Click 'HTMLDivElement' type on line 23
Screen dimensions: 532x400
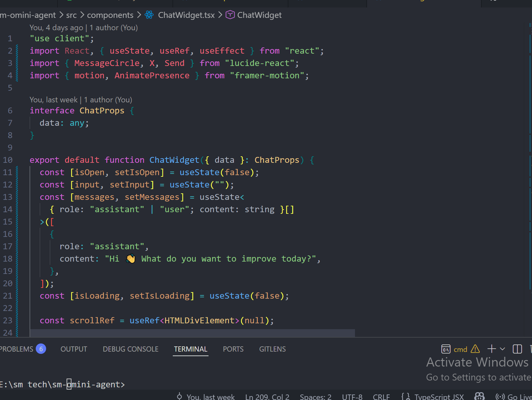tap(199, 320)
